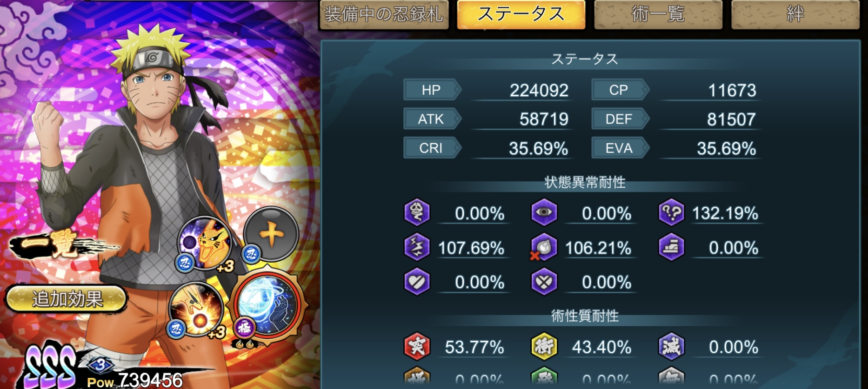Tap the paralysis resistance icon showing 107.69%

417,247
